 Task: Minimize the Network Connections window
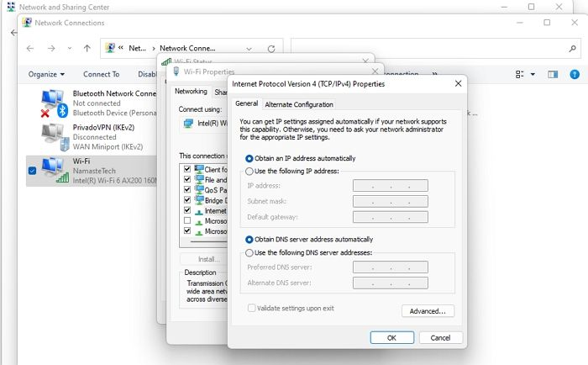pyautogui.click(x=520, y=23)
